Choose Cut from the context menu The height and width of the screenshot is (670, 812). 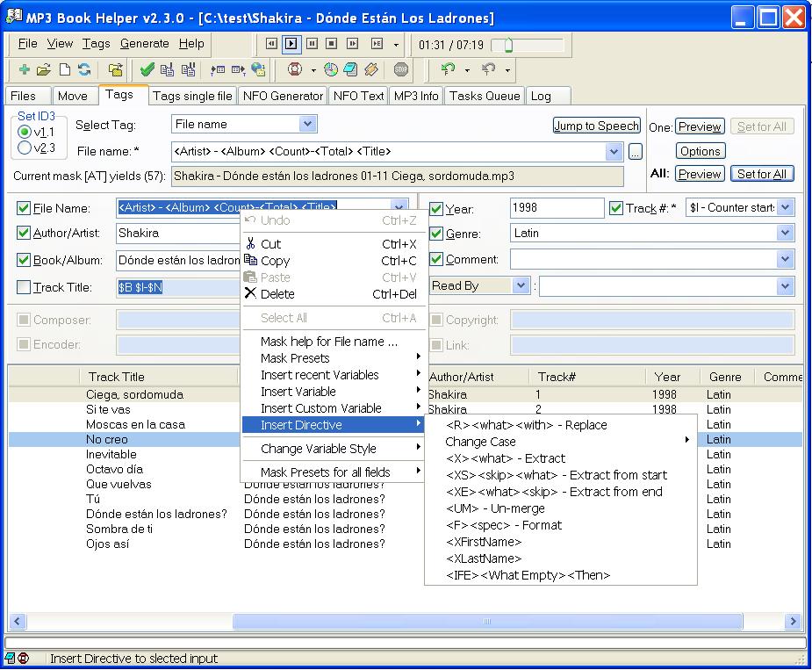tap(333, 244)
